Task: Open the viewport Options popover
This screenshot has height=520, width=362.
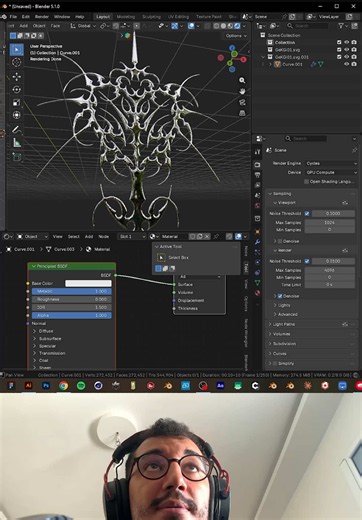Action: point(236,36)
